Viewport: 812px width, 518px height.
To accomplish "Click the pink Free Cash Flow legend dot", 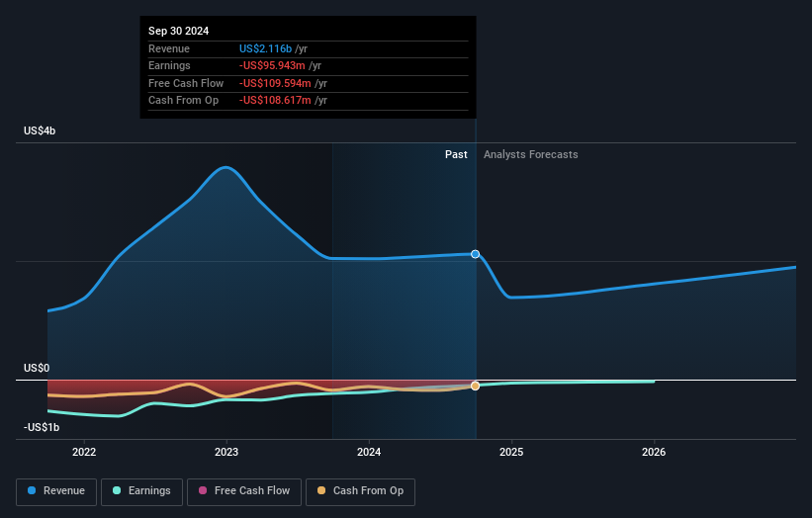I will tap(203, 490).
